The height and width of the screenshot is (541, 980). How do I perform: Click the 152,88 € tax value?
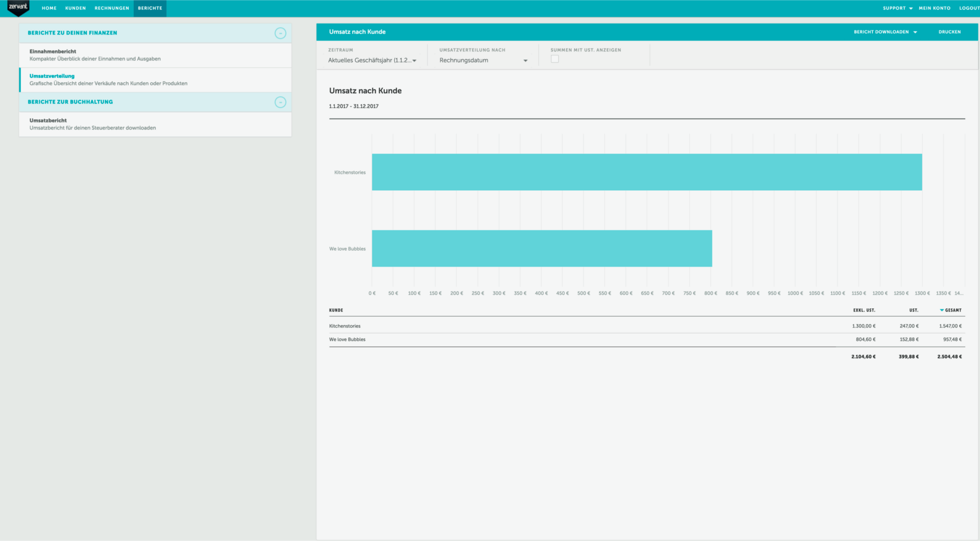coord(909,339)
